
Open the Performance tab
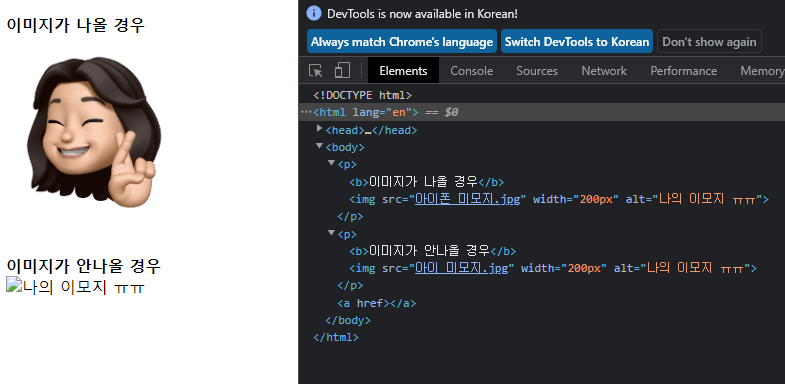(683, 71)
